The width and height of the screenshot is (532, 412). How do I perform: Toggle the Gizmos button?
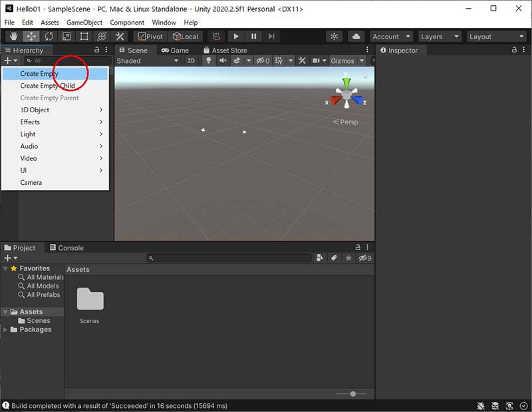point(342,60)
